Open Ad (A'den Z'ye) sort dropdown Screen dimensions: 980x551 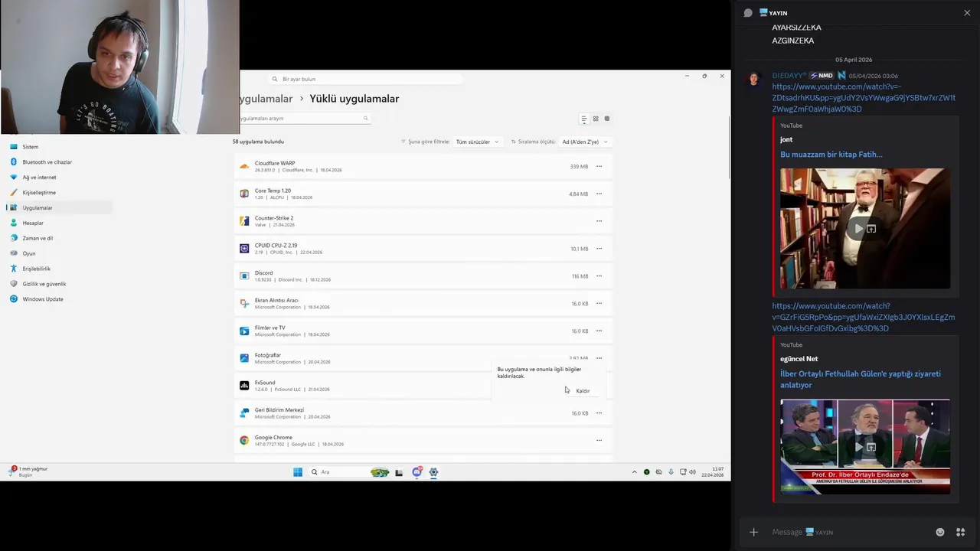(585, 142)
